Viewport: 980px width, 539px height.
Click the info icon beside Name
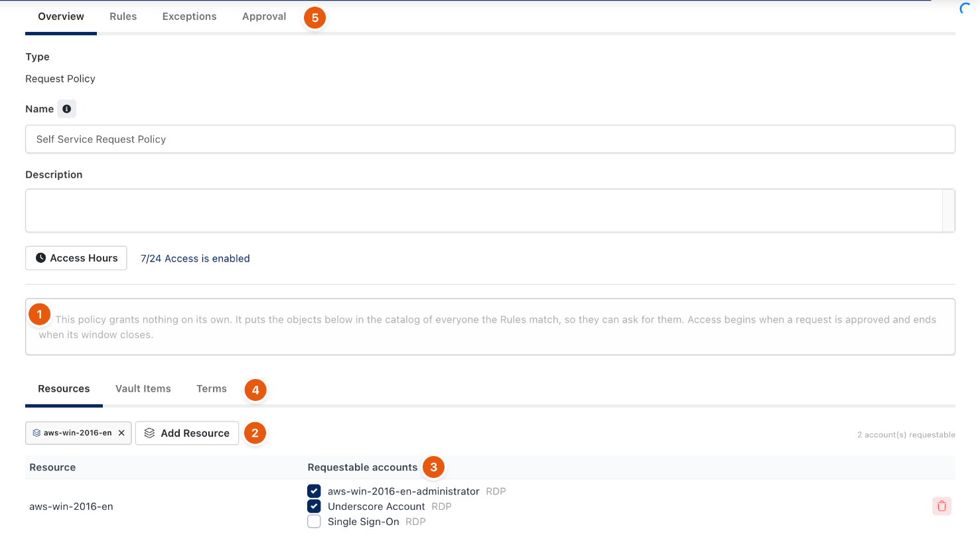click(x=66, y=109)
